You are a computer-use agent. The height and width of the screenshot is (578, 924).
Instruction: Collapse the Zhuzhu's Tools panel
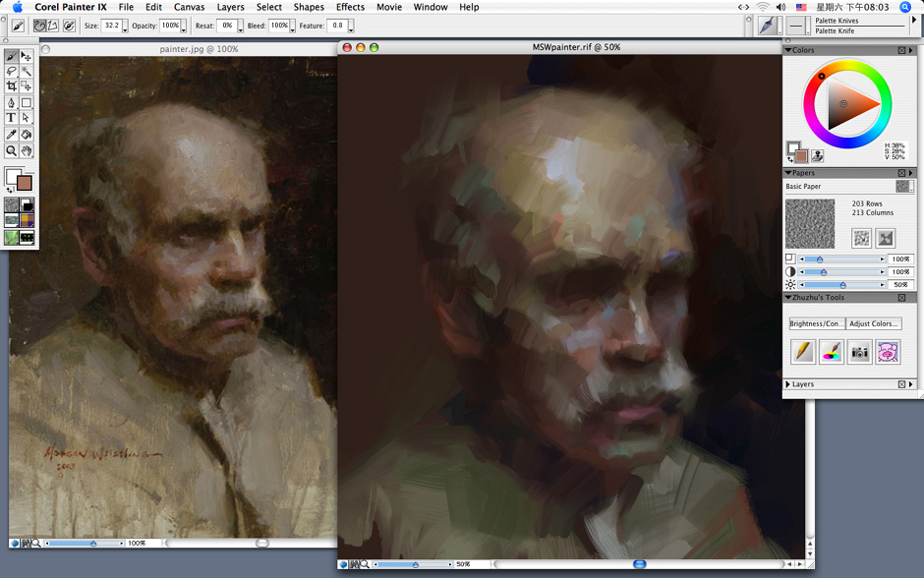(788, 298)
